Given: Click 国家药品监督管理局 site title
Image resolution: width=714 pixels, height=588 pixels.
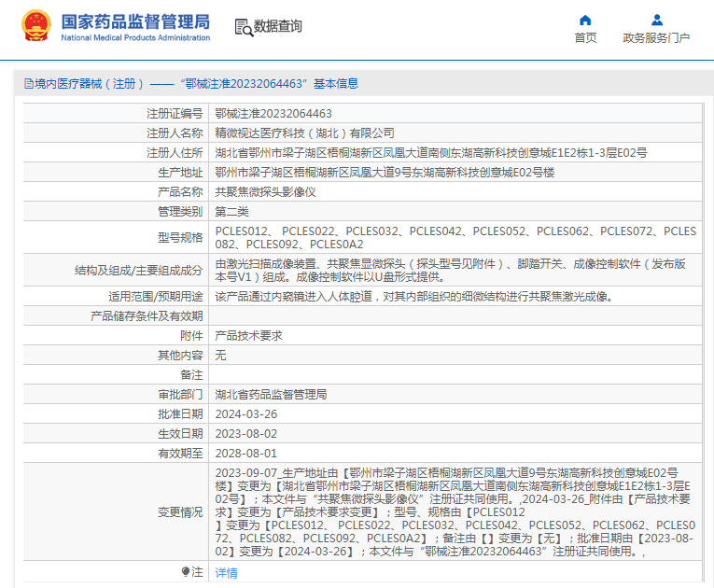Looking at the screenshot, I should pos(135,21).
